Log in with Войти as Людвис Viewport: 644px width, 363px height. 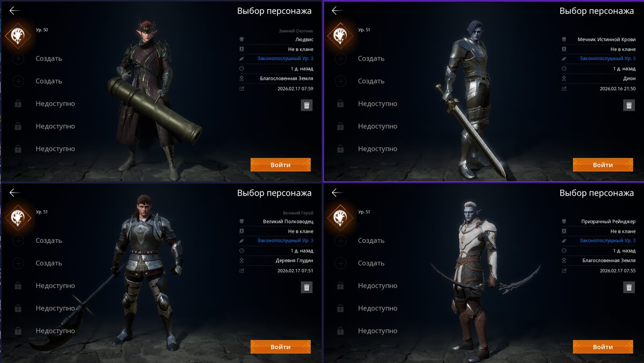tap(281, 165)
